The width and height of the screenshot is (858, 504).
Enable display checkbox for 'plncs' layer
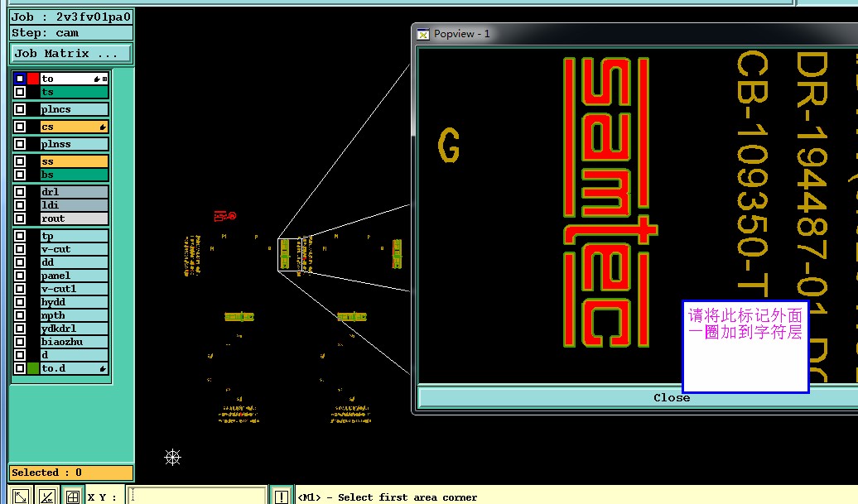click(20, 109)
